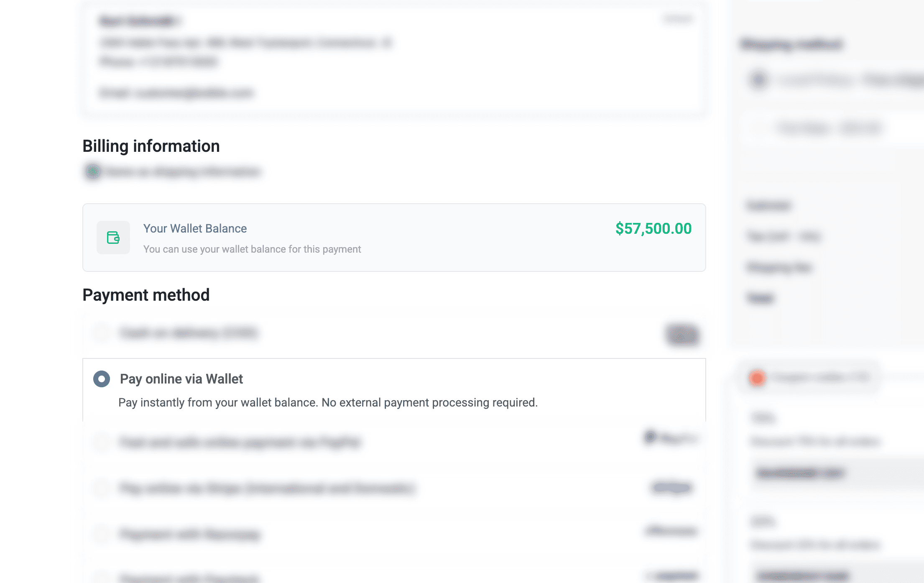Select the Pay online via Wallet option
The width and height of the screenshot is (924, 583).
(101, 379)
